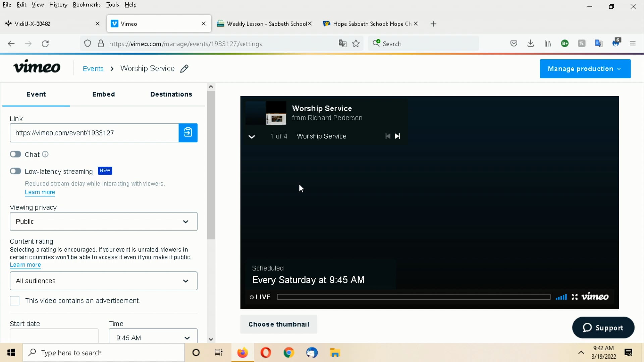The width and height of the screenshot is (644, 362).
Task: Open Chrome from the taskbar
Action: tap(288, 353)
